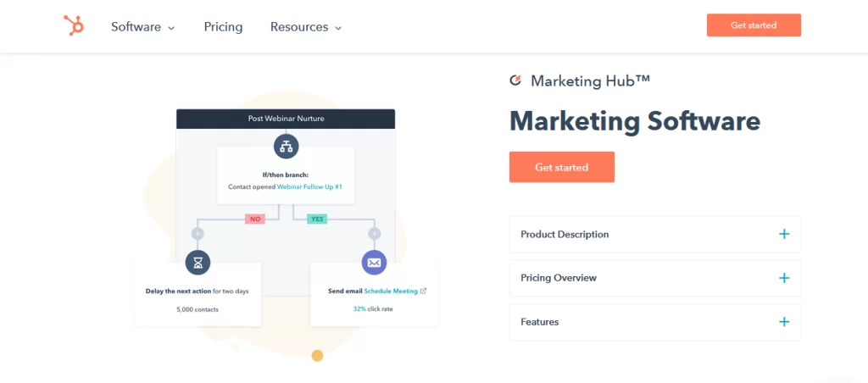Click the 32% click rate text
Viewport: 868px width, 383px height.
[373, 309]
